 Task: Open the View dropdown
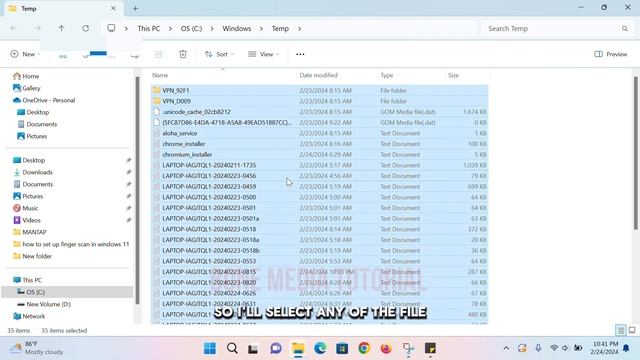click(x=264, y=54)
